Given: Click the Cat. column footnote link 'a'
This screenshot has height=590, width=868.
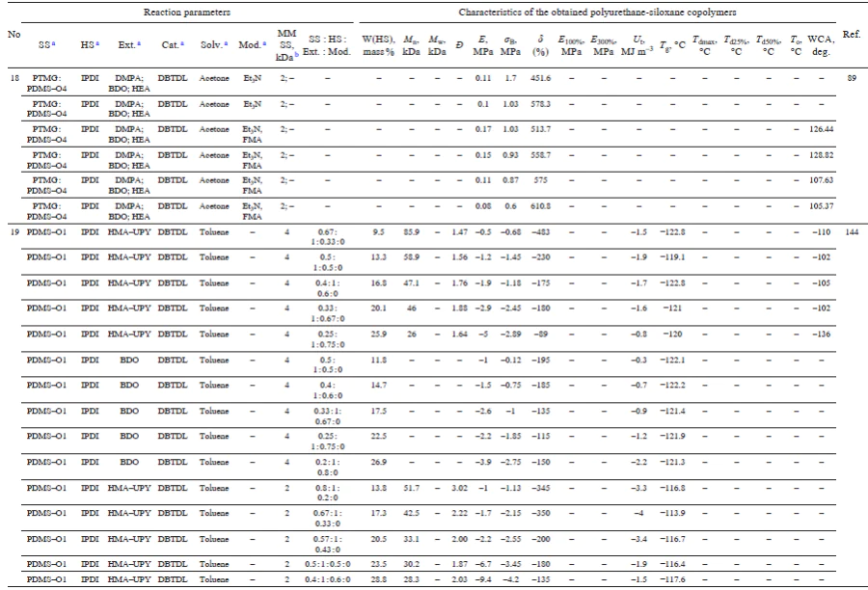Looking at the screenshot, I should (x=182, y=43).
